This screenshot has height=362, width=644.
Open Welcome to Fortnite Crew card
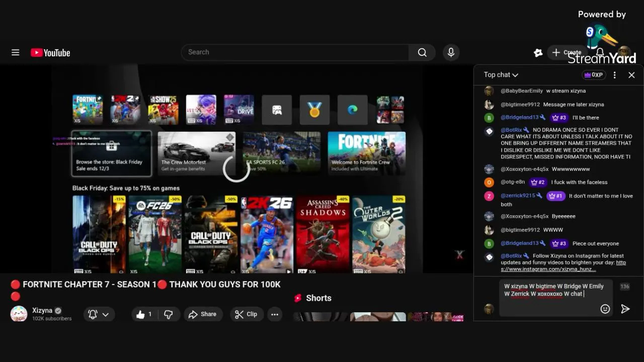coord(367,153)
